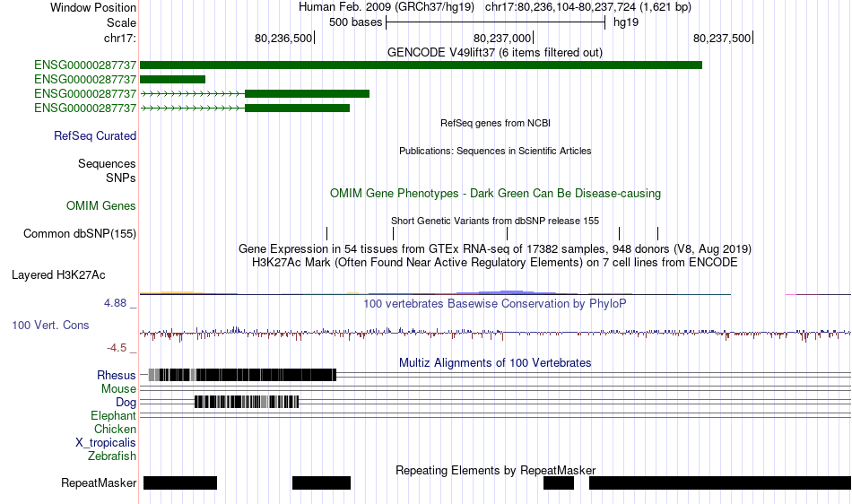Click ENSG00000287737 label beside the longest transcript
852x504 pixels.
[85, 65]
